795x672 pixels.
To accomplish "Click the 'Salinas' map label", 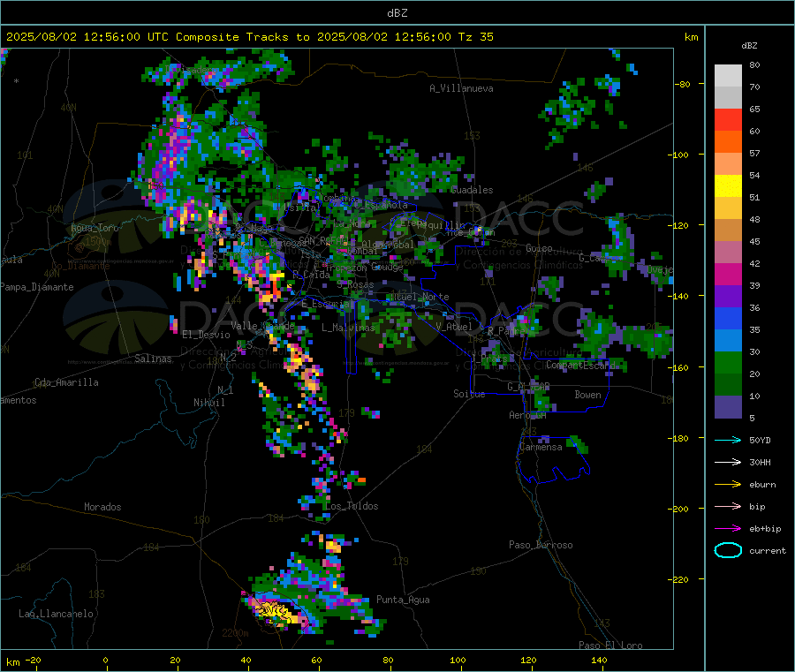I will 153,359.
